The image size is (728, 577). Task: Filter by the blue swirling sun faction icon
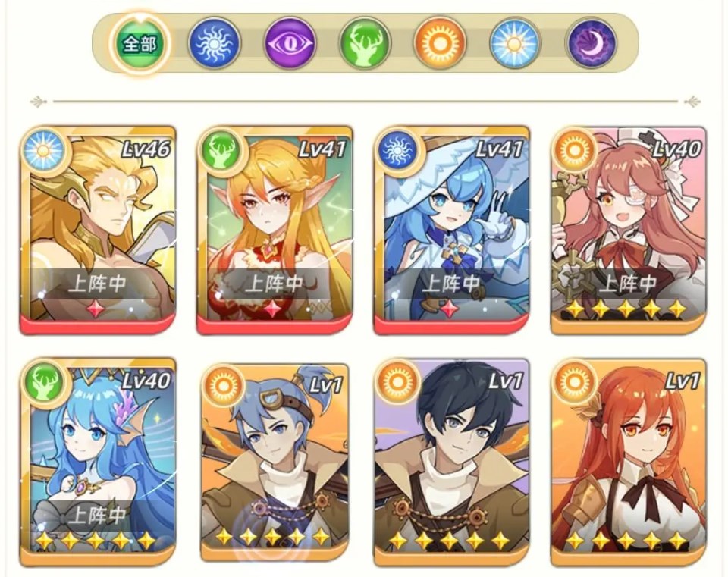click(215, 43)
